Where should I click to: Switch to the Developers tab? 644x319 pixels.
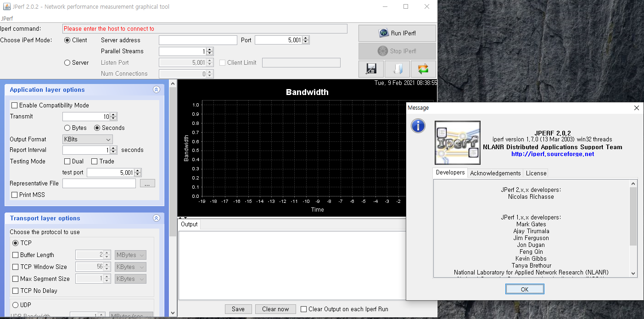click(x=450, y=173)
